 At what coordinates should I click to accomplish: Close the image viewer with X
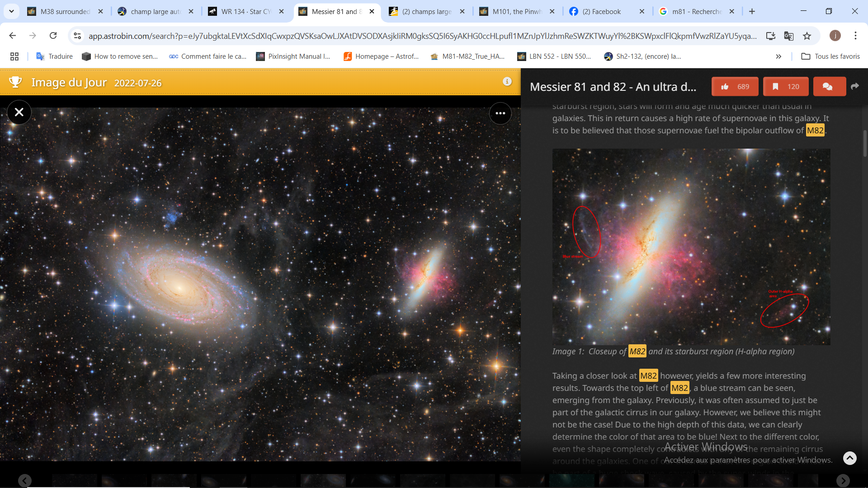tap(19, 112)
